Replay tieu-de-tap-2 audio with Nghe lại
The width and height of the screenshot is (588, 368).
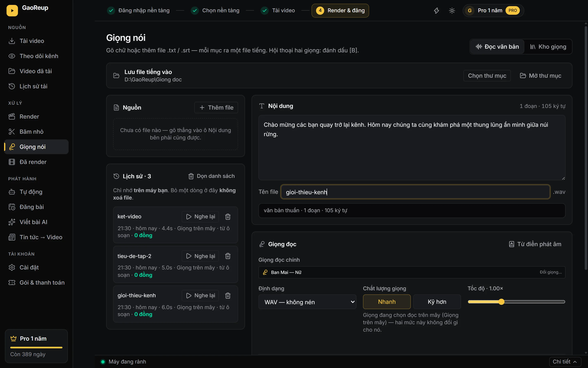click(200, 256)
